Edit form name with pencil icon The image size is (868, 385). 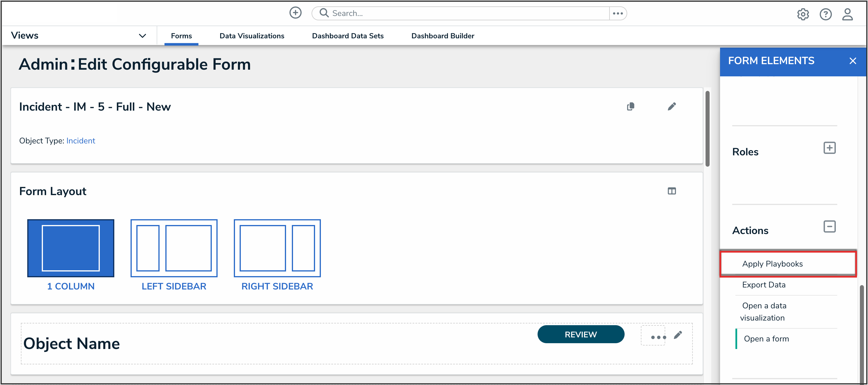(672, 107)
